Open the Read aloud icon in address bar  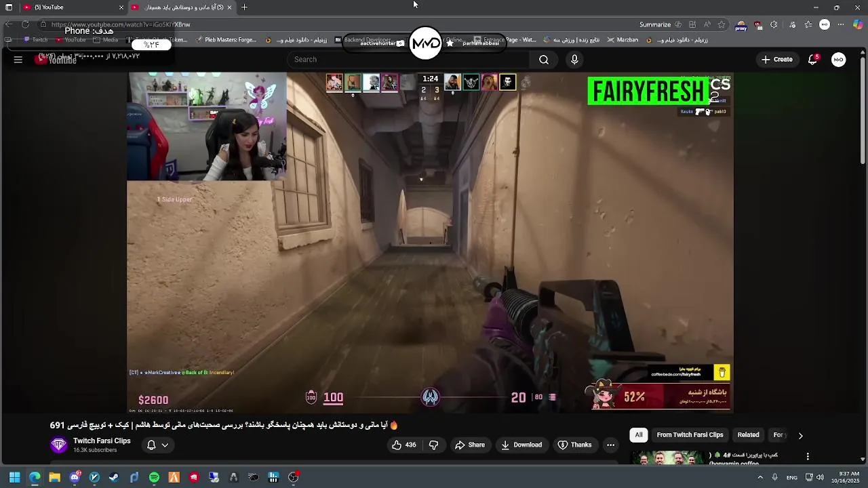pos(707,24)
